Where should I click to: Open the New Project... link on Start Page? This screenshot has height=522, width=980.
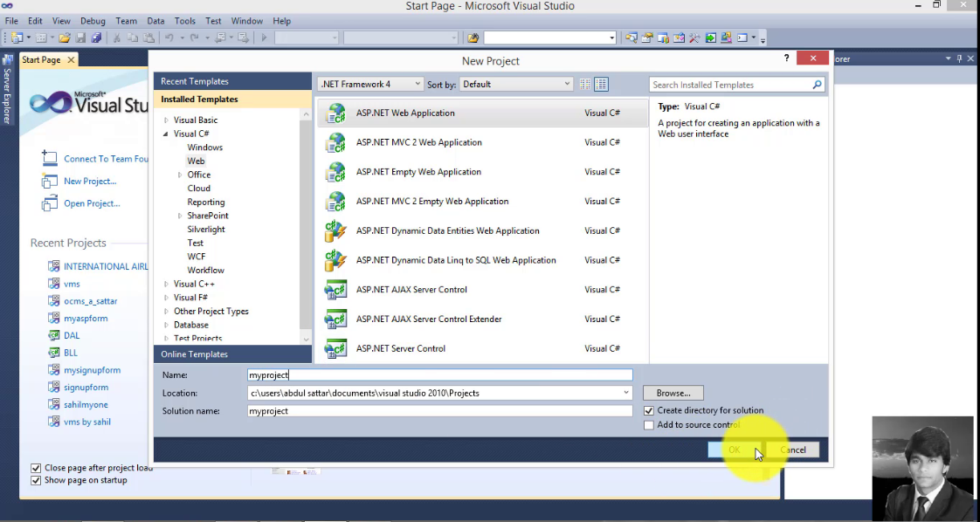(x=90, y=181)
